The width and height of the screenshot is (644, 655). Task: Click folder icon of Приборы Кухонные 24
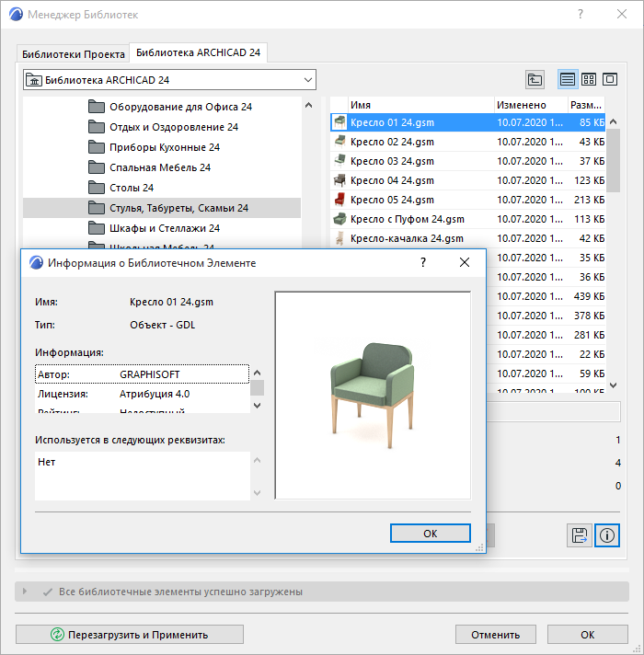tap(97, 147)
